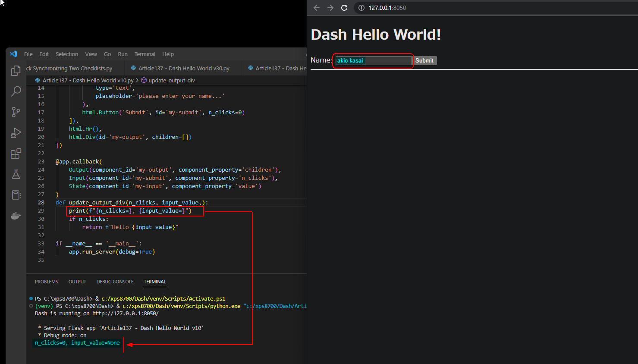The image size is (638, 364).
Task: Go forward in the browser
Action: coord(330,8)
